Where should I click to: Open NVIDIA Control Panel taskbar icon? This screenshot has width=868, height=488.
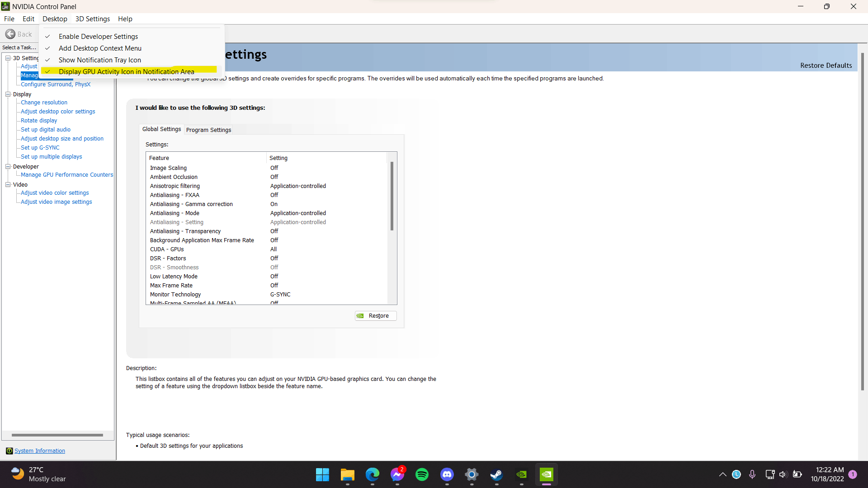coord(546,474)
